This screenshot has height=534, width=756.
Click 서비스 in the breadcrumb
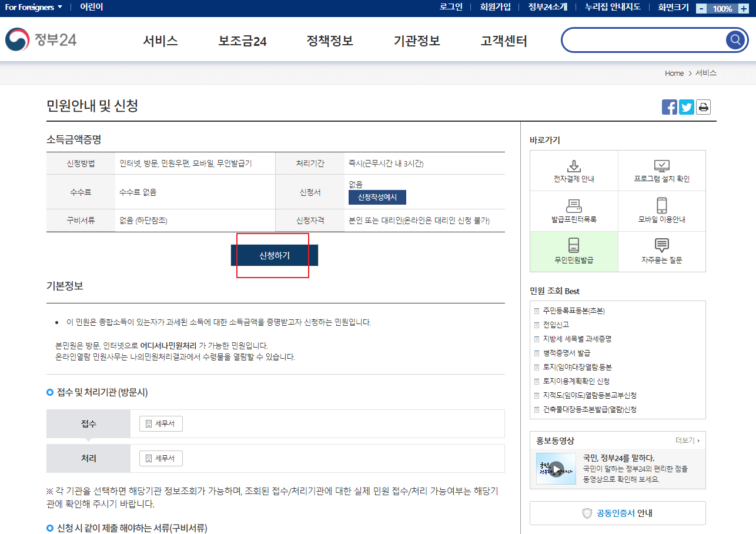pyautogui.click(x=706, y=74)
